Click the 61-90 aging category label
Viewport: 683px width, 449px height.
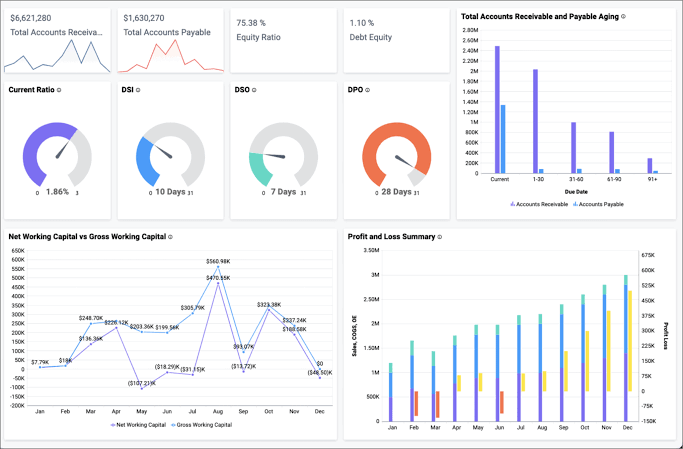[x=614, y=179]
